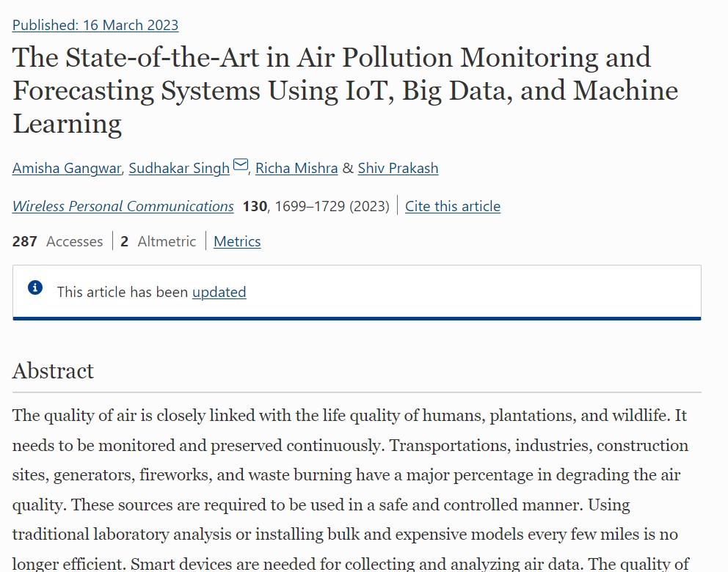Follow the "updated" link in the notice
Image resolution: width=728 pixels, height=572 pixels.
pyautogui.click(x=219, y=292)
